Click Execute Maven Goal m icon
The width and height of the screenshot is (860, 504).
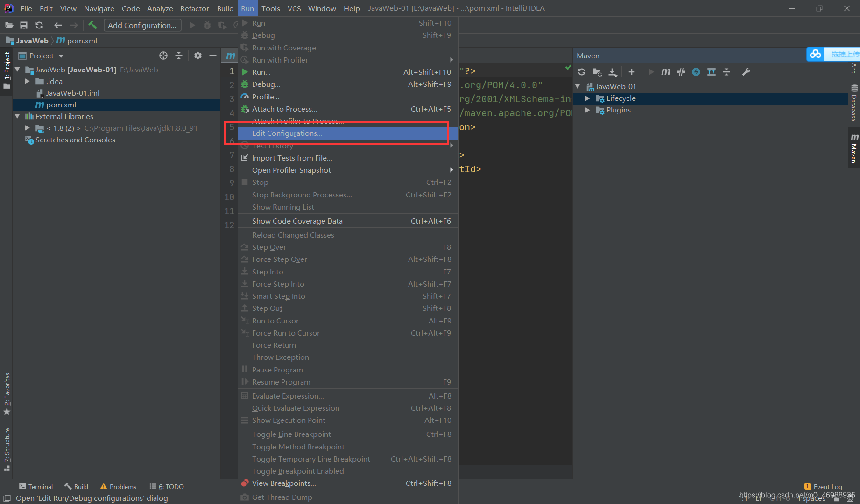pyautogui.click(x=666, y=72)
